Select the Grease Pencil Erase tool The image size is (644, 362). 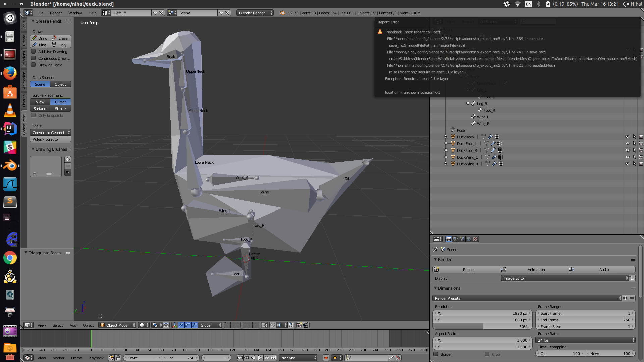(61, 38)
